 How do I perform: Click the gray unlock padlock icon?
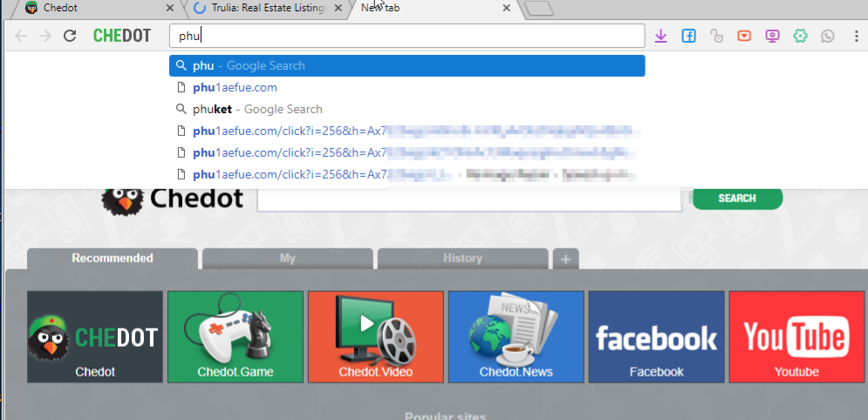point(716,36)
